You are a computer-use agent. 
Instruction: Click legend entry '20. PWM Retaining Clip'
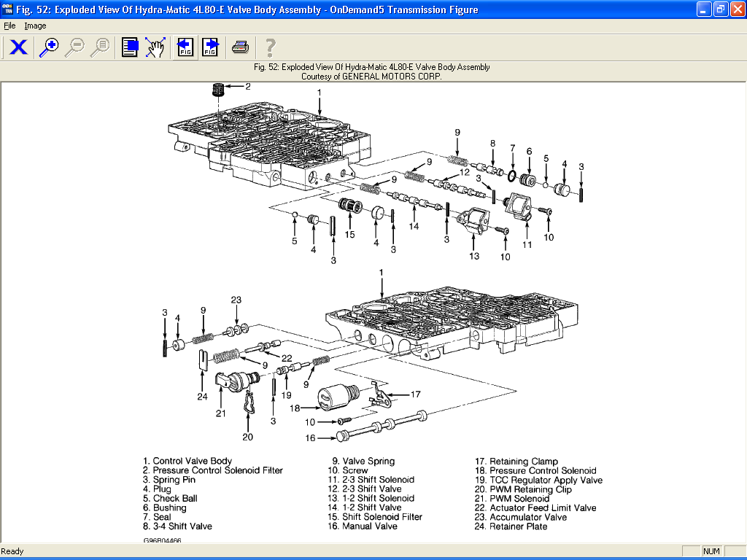[523, 489]
